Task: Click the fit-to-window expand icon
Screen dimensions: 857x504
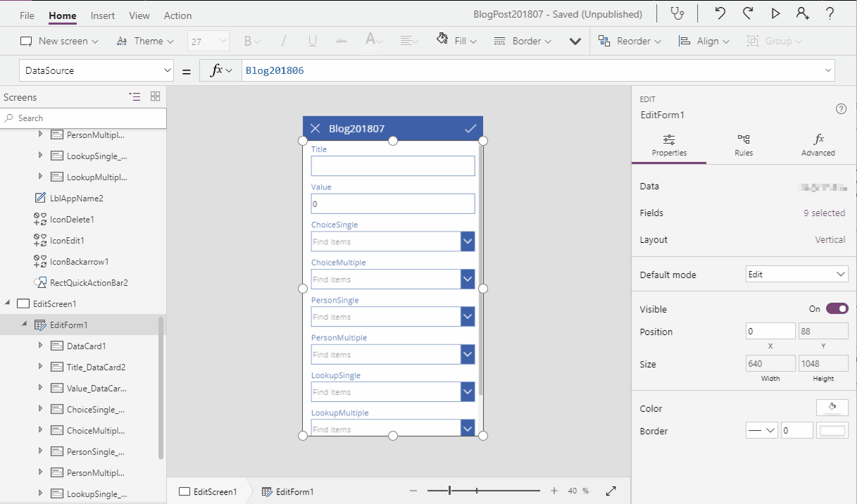Action: coord(611,491)
